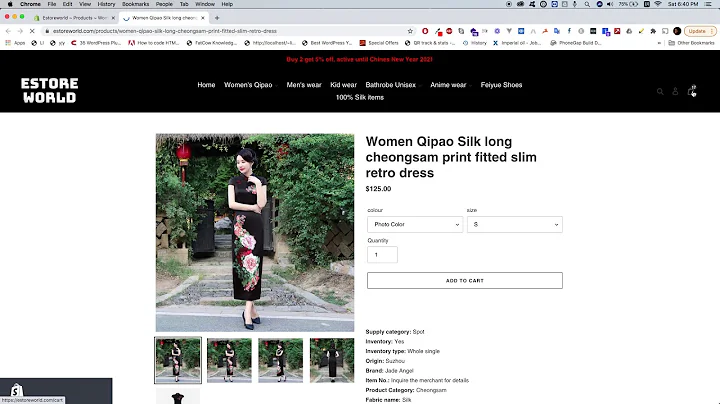Screen dimensions: 720x404
Task: Go forward using the browser forward arrow
Action: point(20,31)
